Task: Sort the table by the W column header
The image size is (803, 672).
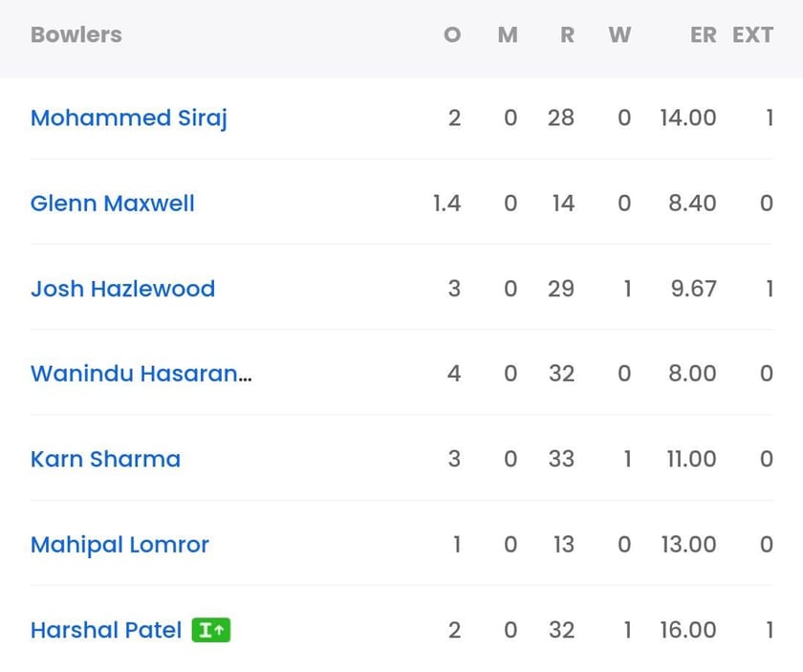Action: coord(619,34)
